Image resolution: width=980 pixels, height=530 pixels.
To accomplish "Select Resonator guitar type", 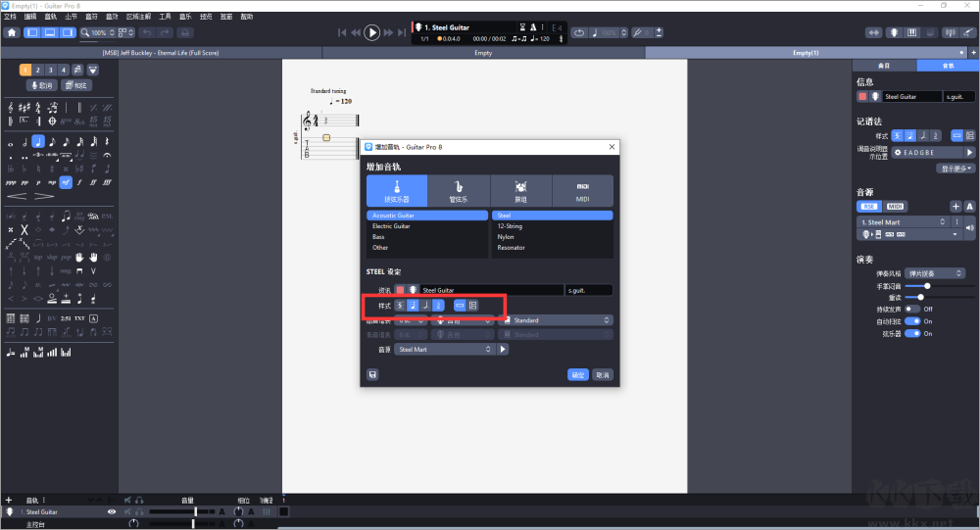I will [x=553, y=248].
